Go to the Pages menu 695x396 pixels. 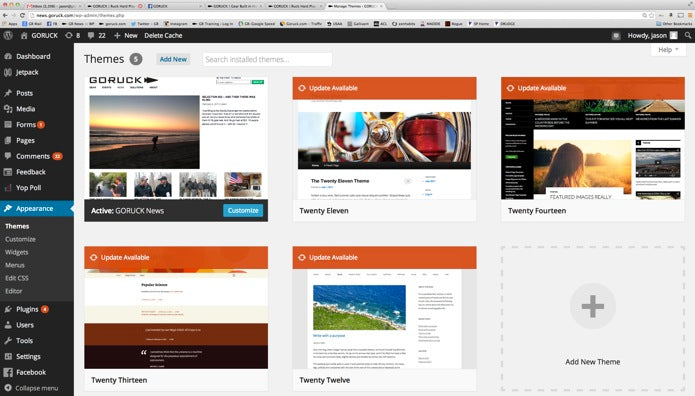point(25,141)
